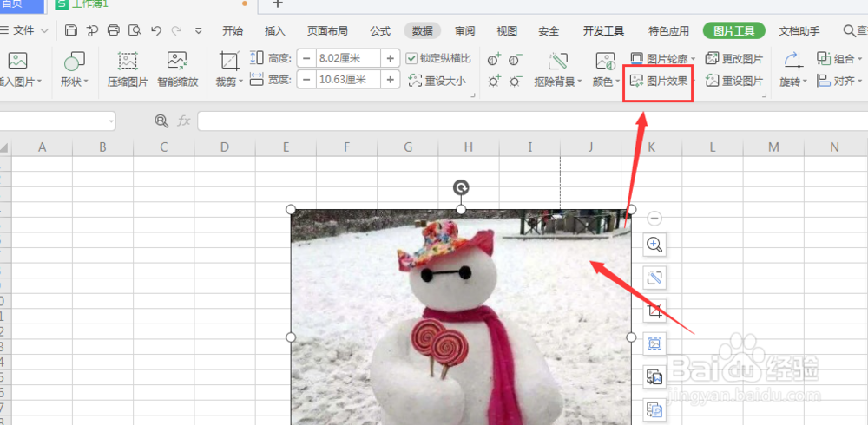868x425 pixels.
Task: Click the Save icon in quick access
Action: 71,30
